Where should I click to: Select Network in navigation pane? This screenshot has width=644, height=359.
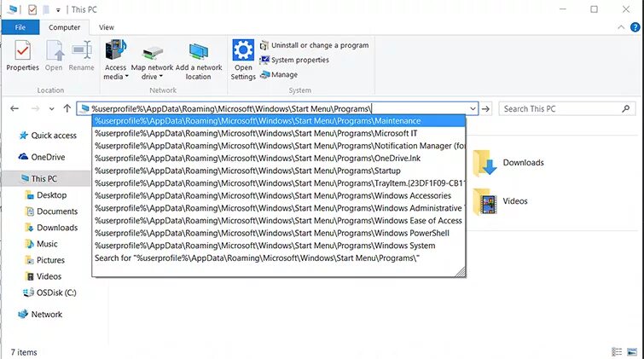pyautogui.click(x=40, y=314)
